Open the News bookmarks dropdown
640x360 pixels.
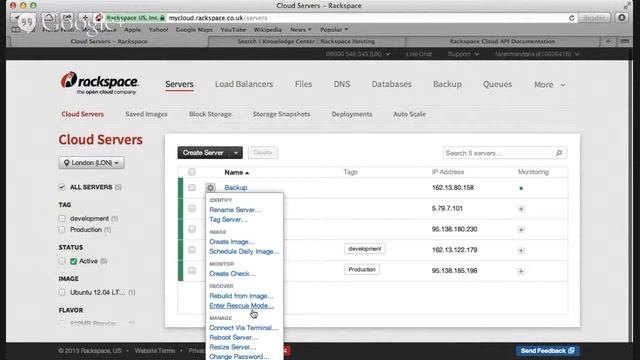click(300, 30)
